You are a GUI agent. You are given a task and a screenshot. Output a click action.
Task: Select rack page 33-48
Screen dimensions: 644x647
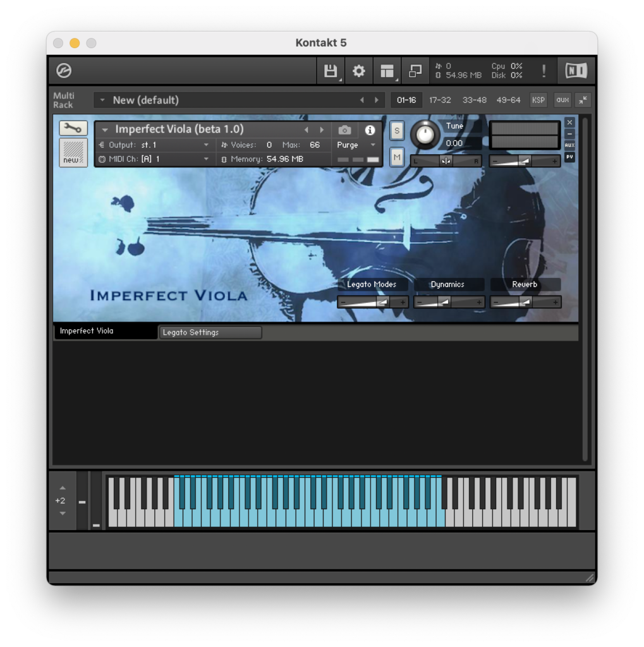tap(475, 100)
